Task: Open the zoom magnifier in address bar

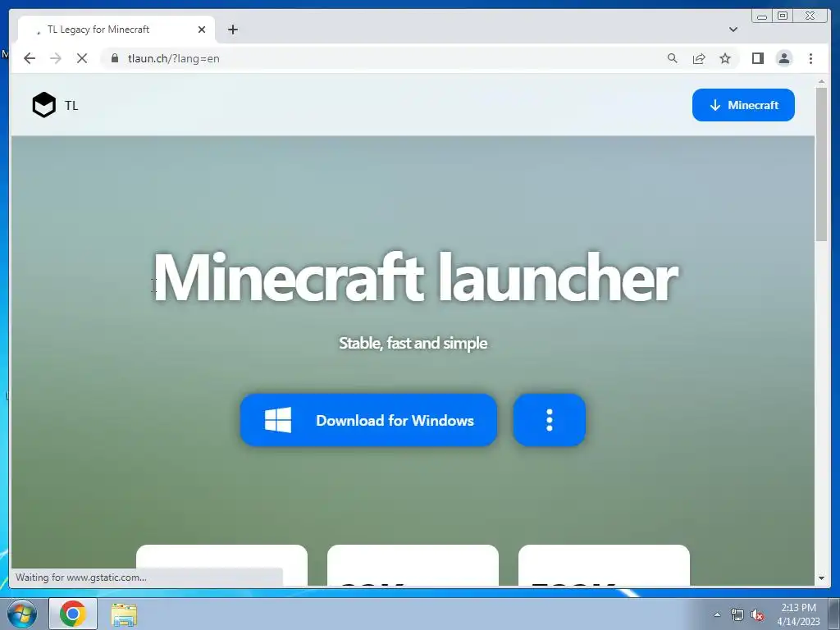Action: (673, 58)
